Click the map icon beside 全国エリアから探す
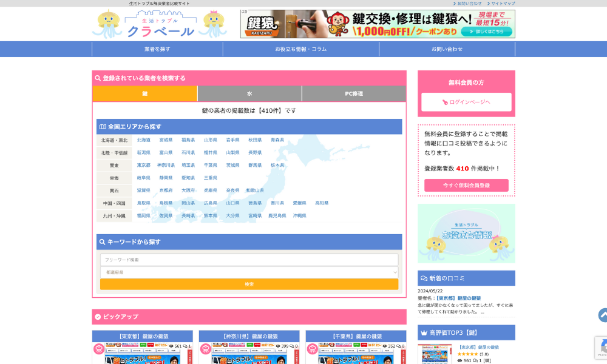 tap(103, 127)
